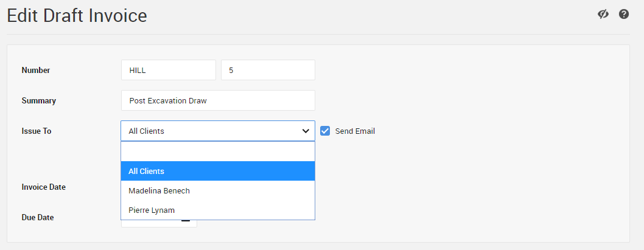The height and width of the screenshot is (250, 644).
Task: Click the Summary field label
Action: click(x=39, y=100)
